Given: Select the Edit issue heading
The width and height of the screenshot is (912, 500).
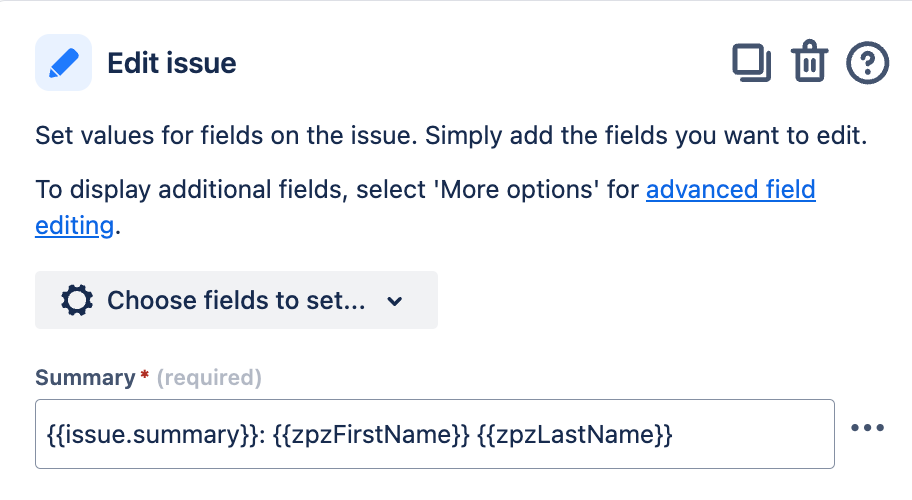Looking at the screenshot, I should [172, 63].
